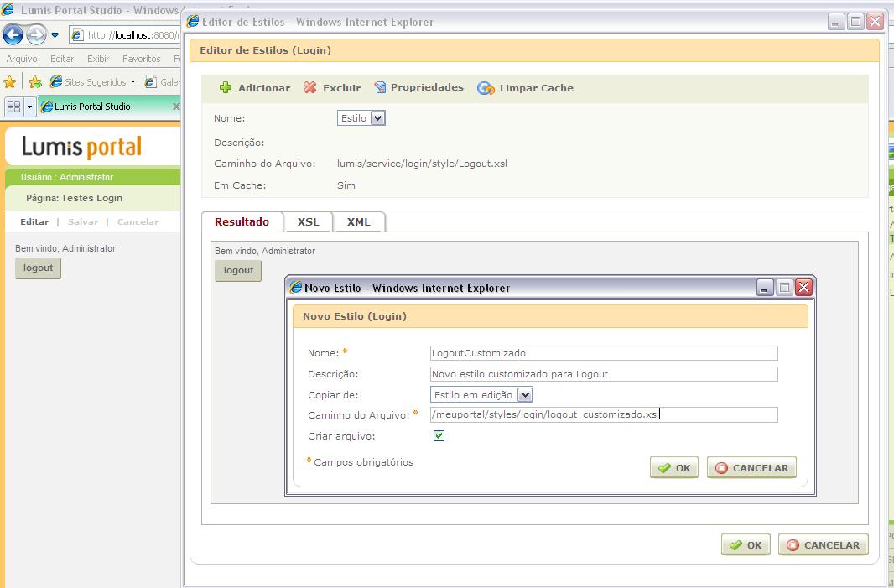The height and width of the screenshot is (588, 894).
Task: Close the Lumis Portal Studio browser tab
Action: tap(176, 107)
